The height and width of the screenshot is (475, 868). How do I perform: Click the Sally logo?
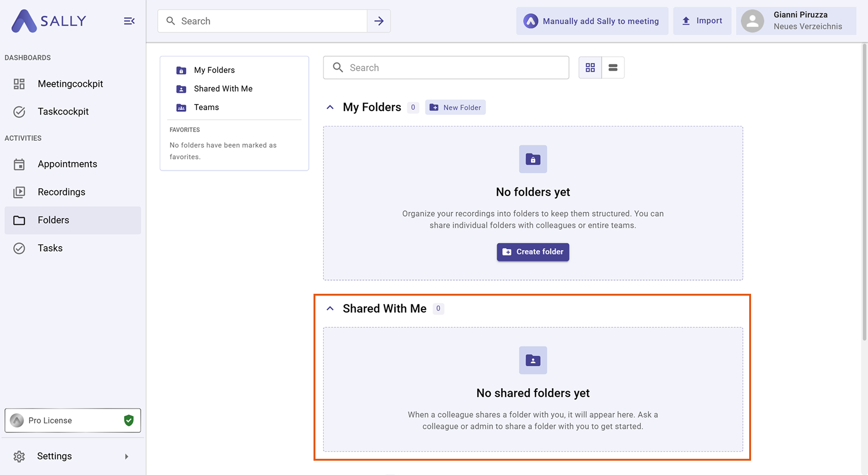point(49,21)
